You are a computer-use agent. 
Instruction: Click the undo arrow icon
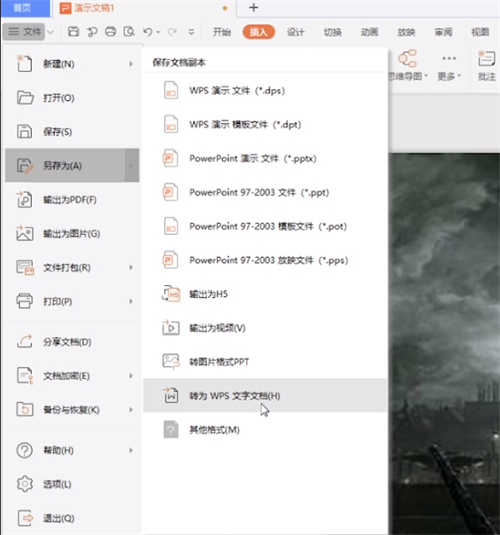[x=148, y=32]
